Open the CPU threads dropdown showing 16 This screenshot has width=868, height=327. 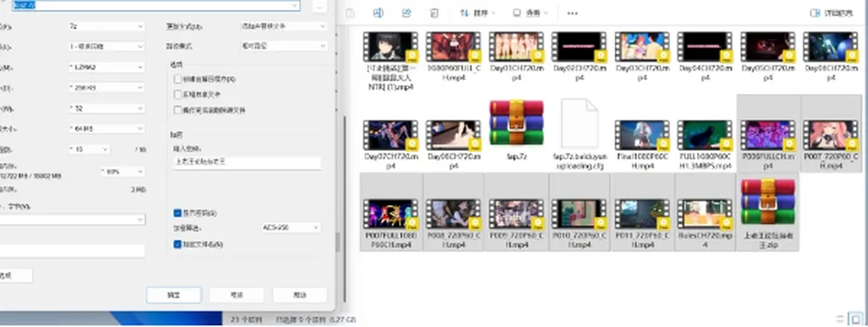89,149
